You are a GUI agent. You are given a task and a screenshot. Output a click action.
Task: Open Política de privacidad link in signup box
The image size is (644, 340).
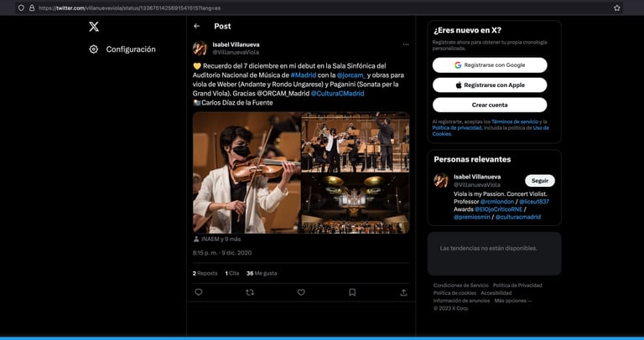pos(456,128)
